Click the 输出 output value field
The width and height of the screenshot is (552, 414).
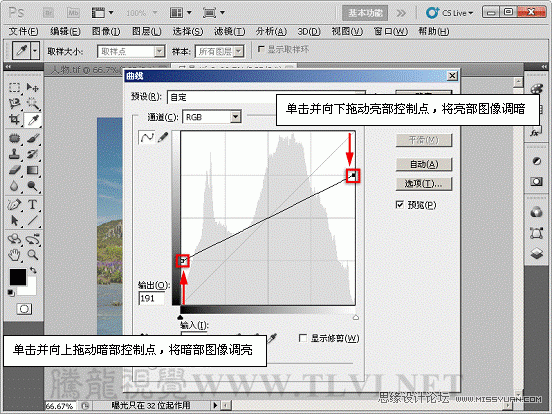(152, 298)
